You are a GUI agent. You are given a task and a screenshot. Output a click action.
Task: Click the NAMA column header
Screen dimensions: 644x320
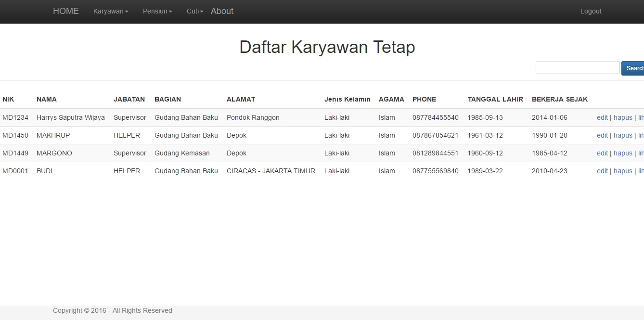[47, 99]
